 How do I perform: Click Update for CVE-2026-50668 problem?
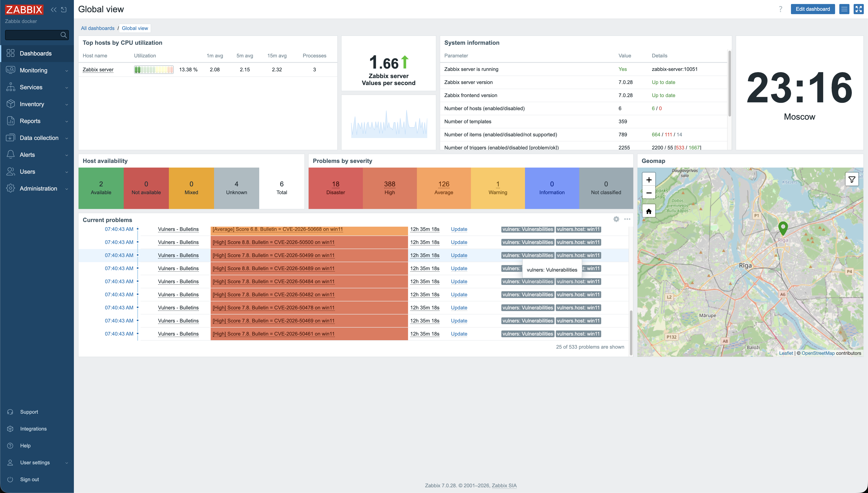tap(459, 230)
